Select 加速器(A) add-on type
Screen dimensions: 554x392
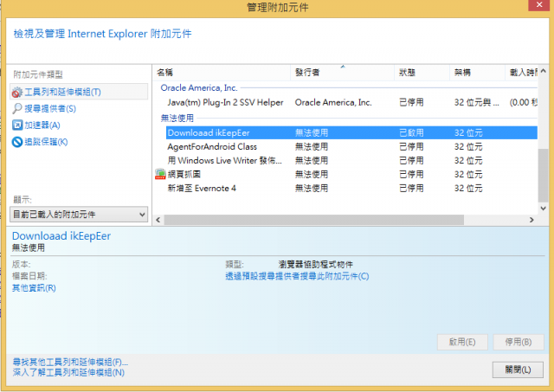[x=36, y=125]
